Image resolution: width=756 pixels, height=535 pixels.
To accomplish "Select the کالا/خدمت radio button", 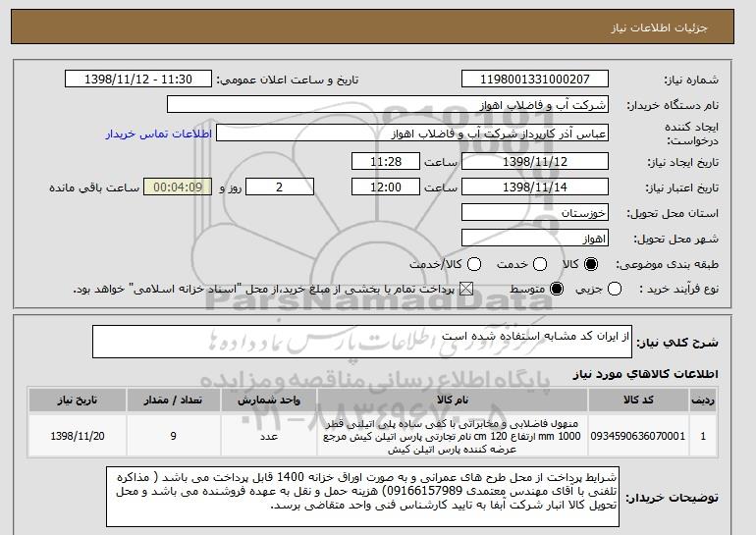I will 474,264.
